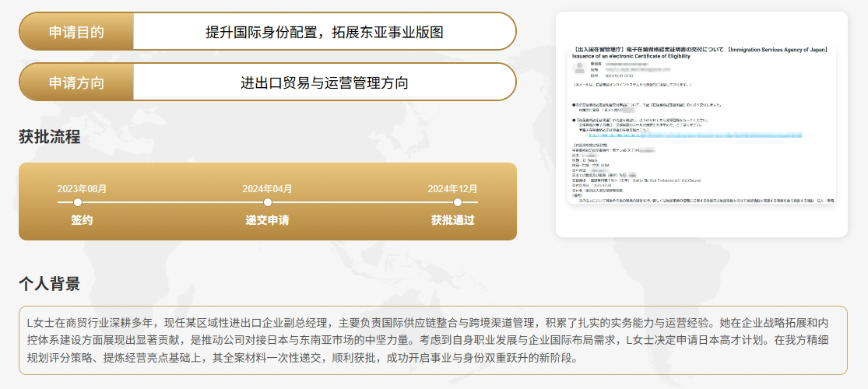Click the 2024年04月 date label
868x389 pixels.
[x=267, y=188]
